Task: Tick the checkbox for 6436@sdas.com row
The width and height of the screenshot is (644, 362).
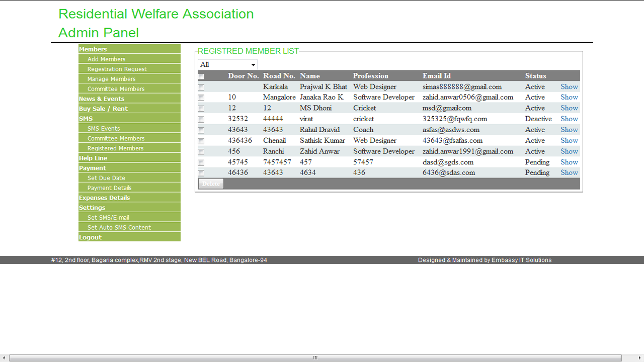Action: click(x=201, y=173)
